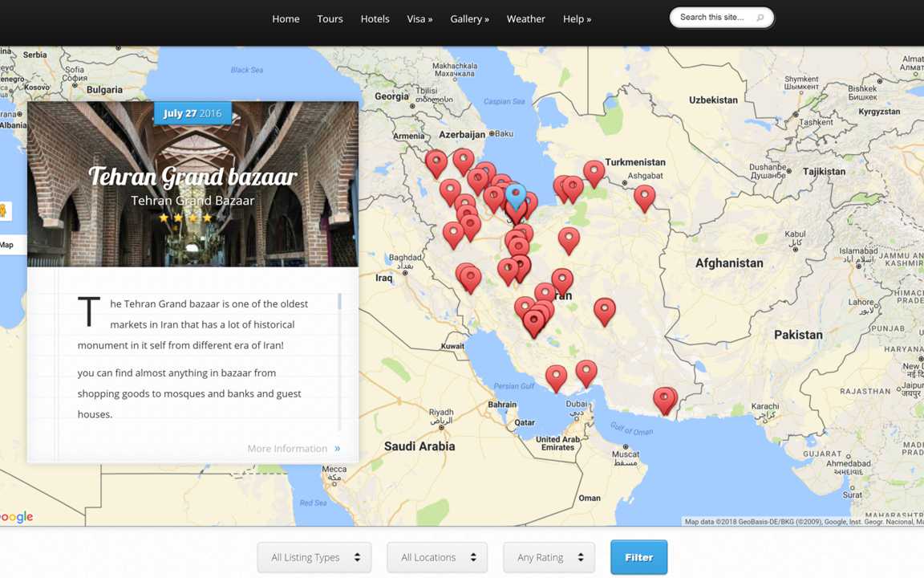Screen dimensions: 924x578
Task: Open the All Listing Types dropdown
Action: coord(314,557)
